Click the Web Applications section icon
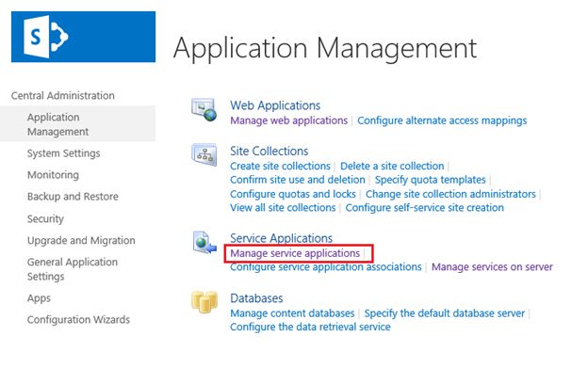 click(204, 109)
